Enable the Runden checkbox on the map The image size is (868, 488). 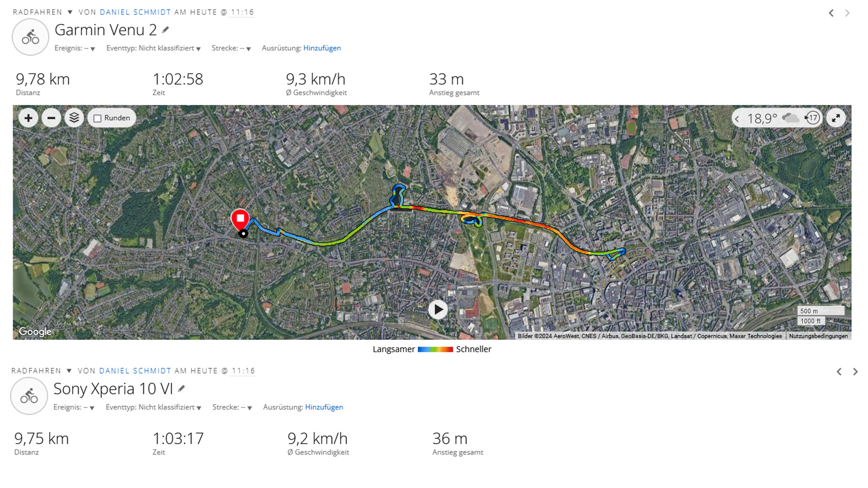pyautogui.click(x=97, y=118)
